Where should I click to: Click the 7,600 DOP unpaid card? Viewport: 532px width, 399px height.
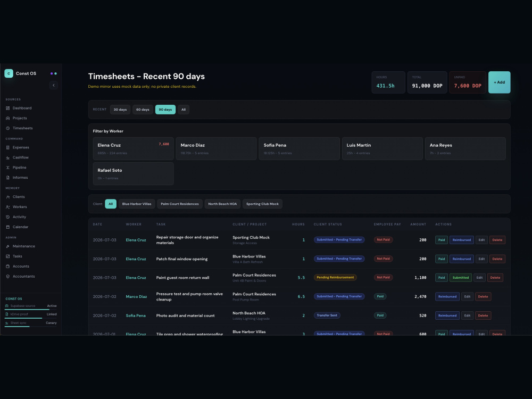point(468,82)
